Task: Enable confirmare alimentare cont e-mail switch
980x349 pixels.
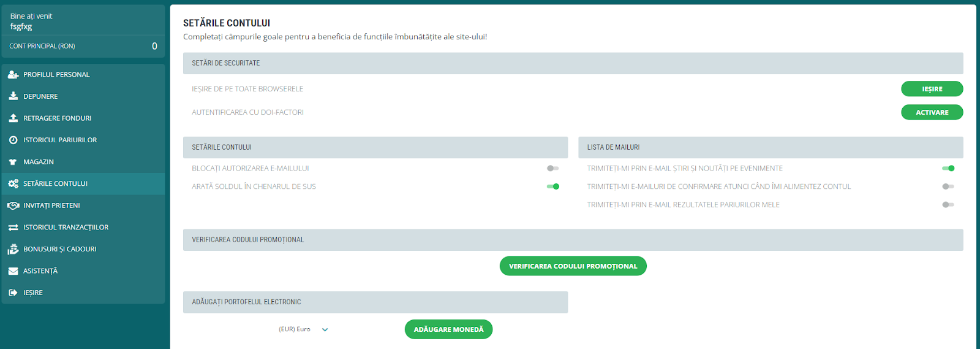Action: tap(948, 186)
